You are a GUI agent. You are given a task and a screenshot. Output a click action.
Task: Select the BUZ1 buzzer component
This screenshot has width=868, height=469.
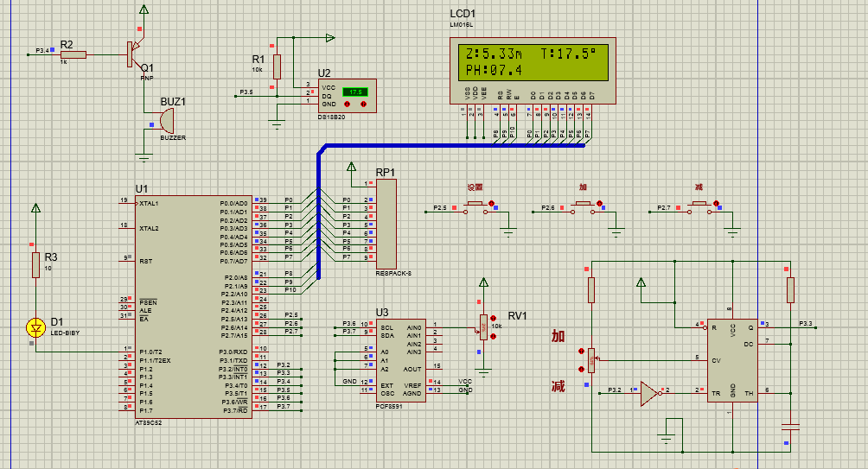(167, 120)
